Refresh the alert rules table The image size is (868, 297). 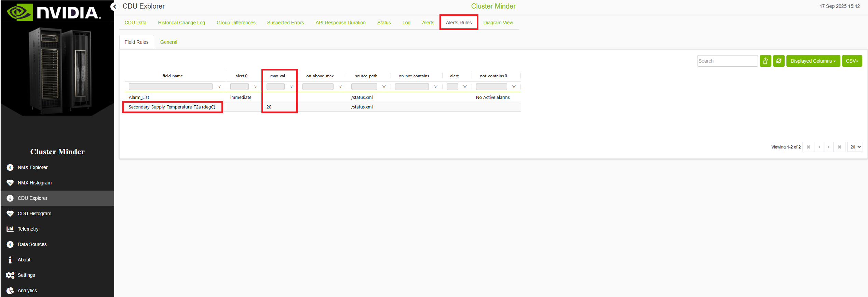tap(779, 61)
